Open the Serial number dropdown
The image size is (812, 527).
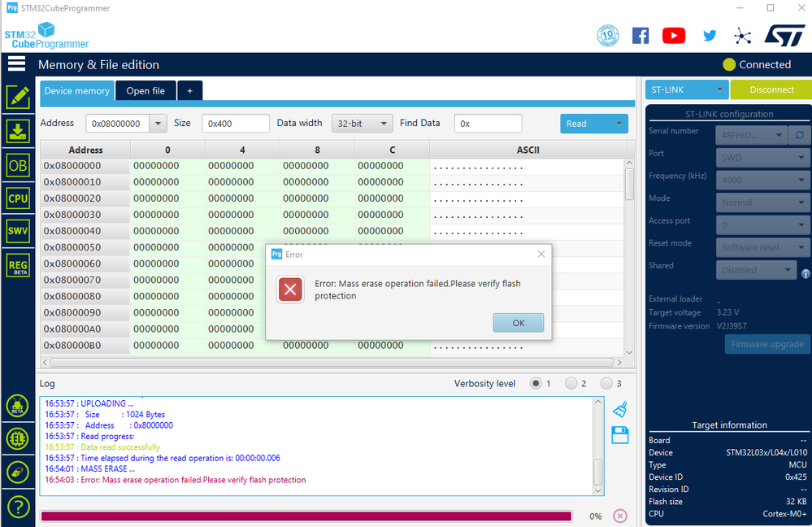751,135
